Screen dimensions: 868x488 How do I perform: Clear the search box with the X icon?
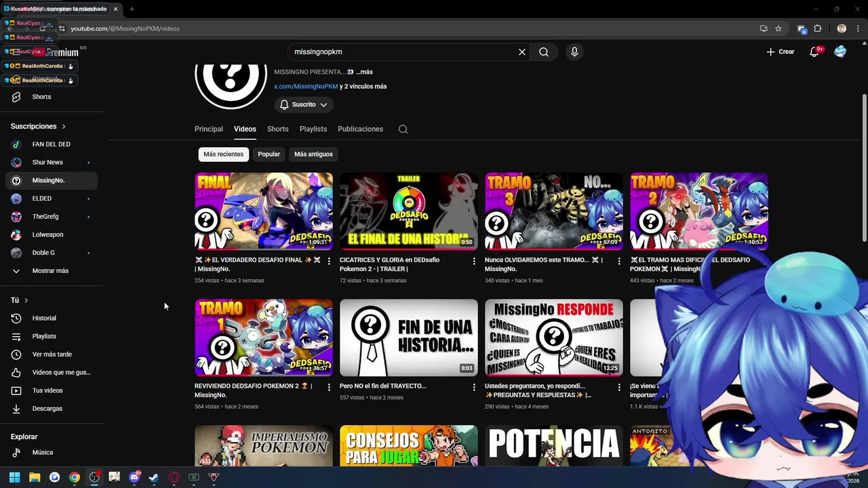tap(522, 52)
